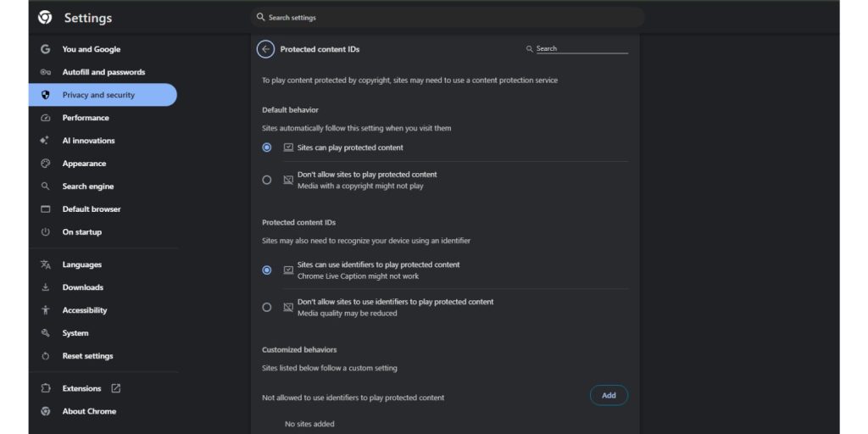Click the back arrow beside Protected content IDs

pos(265,49)
